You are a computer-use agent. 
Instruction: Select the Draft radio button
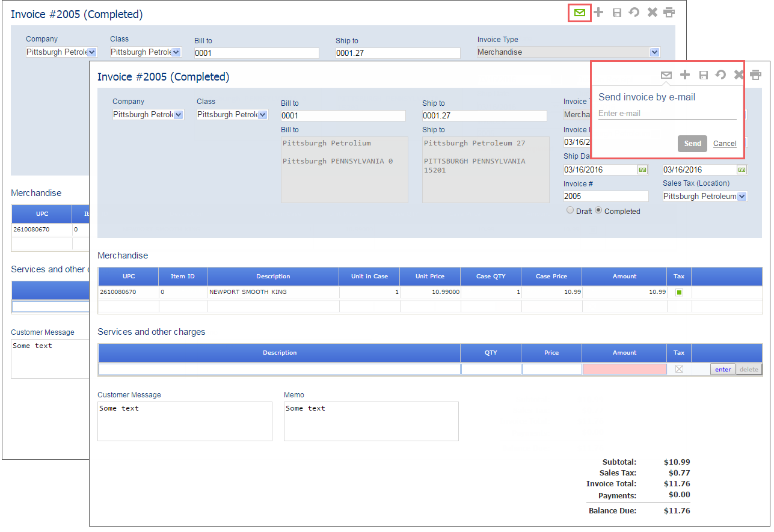point(570,210)
